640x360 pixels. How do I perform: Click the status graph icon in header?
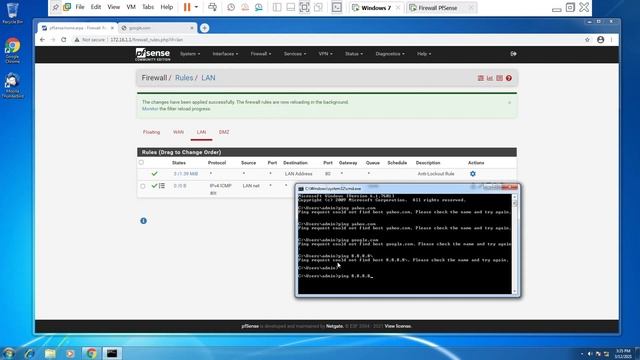coord(490,78)
